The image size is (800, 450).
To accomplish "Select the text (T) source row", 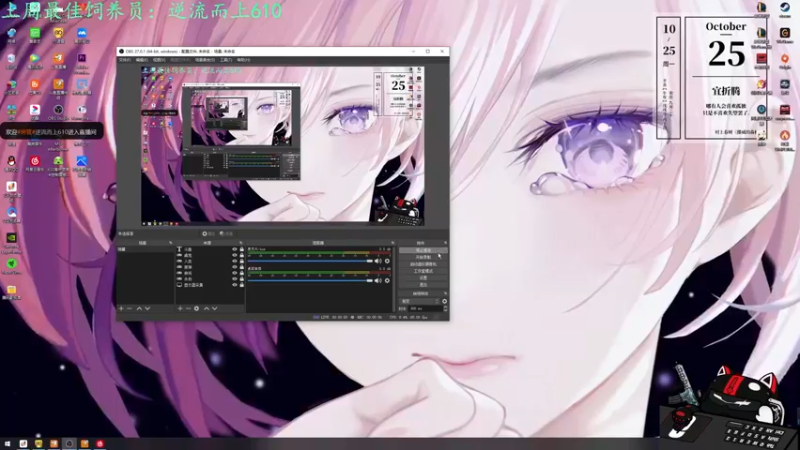I will (x=210, y=249).
